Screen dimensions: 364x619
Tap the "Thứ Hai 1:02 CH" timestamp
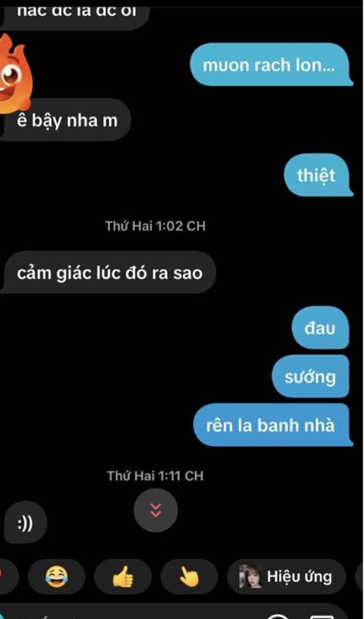point(156,226)
